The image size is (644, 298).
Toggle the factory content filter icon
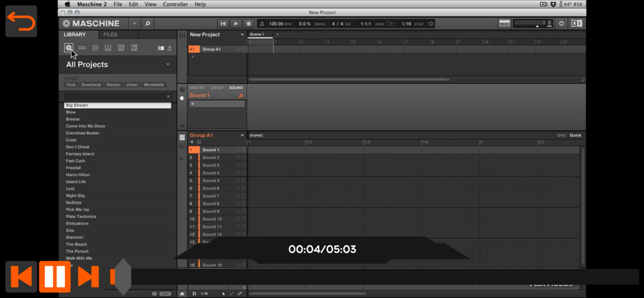point(160,48)
